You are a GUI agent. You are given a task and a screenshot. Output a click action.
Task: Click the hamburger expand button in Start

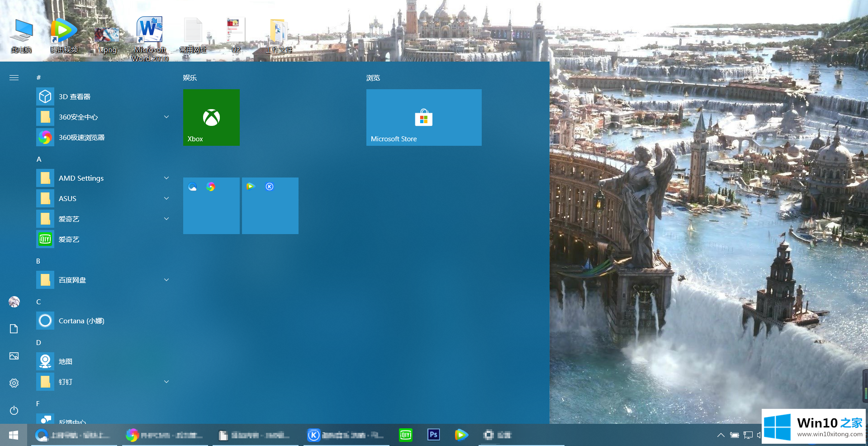click(14, 78)
